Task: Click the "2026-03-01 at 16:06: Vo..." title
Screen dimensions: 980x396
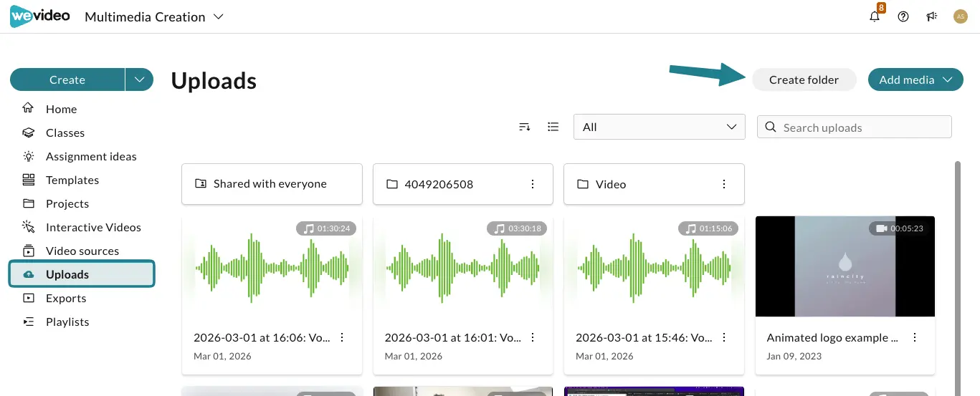Action: click(x=262, y=337)
